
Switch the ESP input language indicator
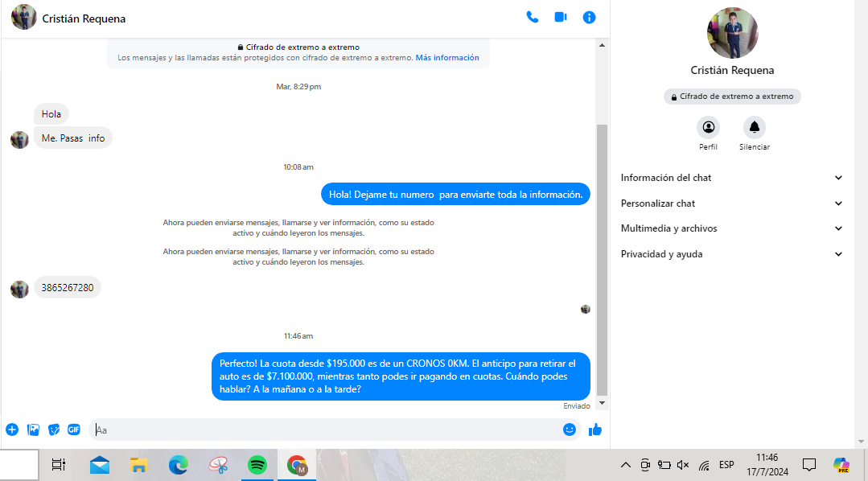726,465
